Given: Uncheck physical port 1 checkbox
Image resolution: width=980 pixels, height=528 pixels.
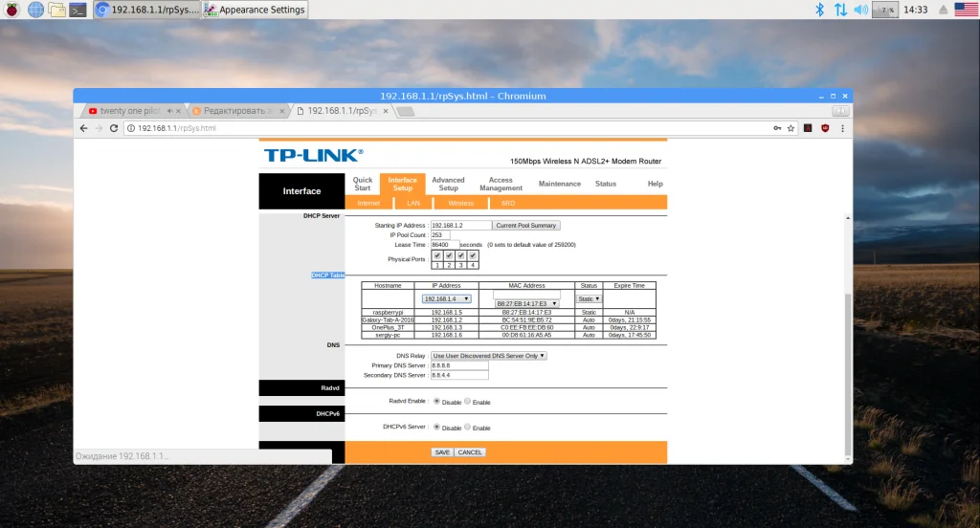Looking at the screenshot, I should coord(436,255).
